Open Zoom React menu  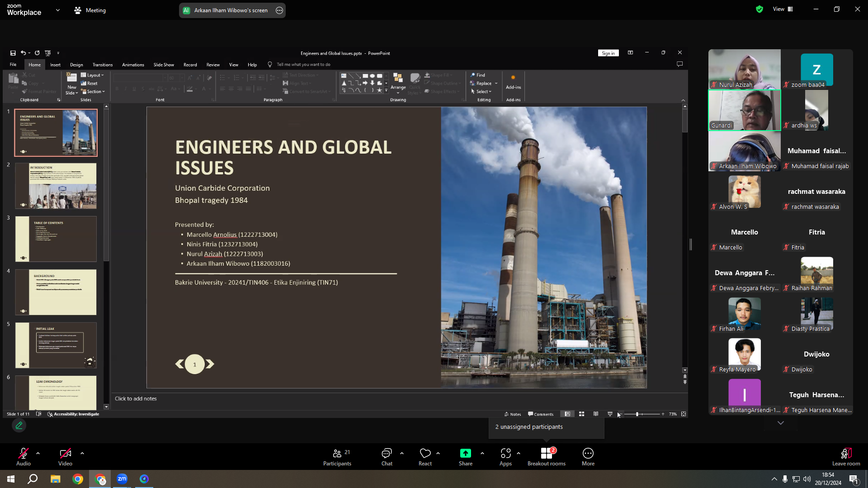tap(425, 457)
